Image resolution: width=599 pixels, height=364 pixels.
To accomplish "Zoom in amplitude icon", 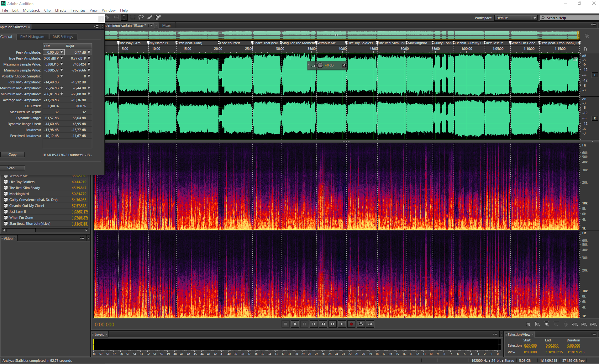I will tap(528, 324).
